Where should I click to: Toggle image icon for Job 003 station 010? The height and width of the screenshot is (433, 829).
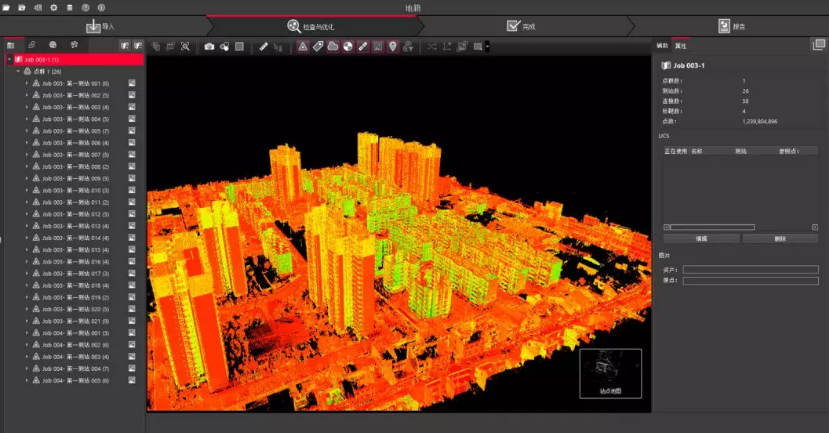tap(132, 190)
